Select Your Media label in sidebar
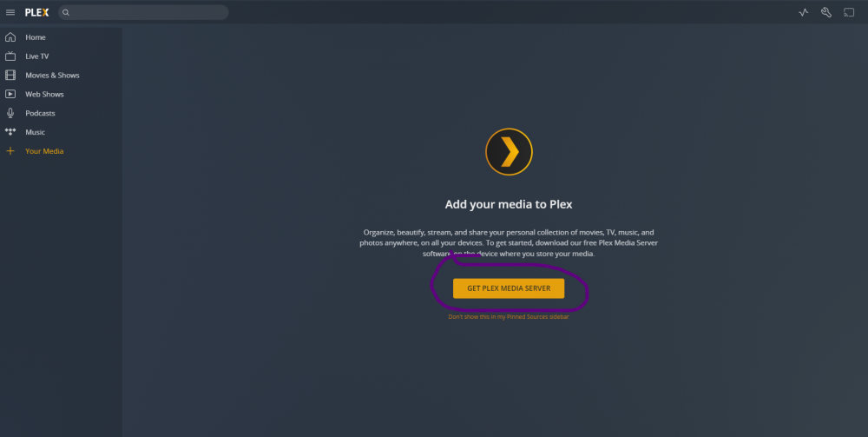 [44, 150]
